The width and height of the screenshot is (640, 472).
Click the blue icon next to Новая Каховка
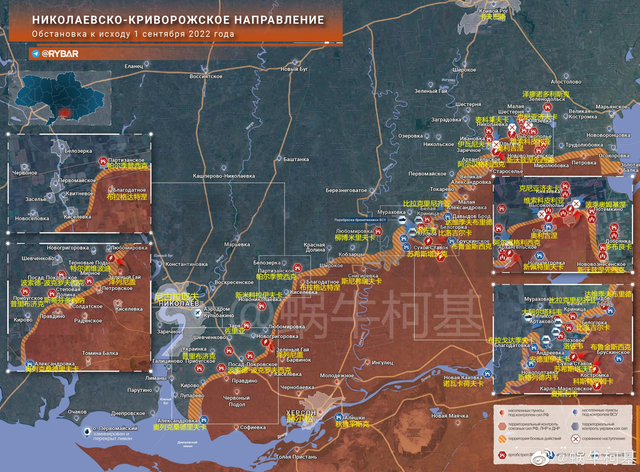[x=487, y=374]
